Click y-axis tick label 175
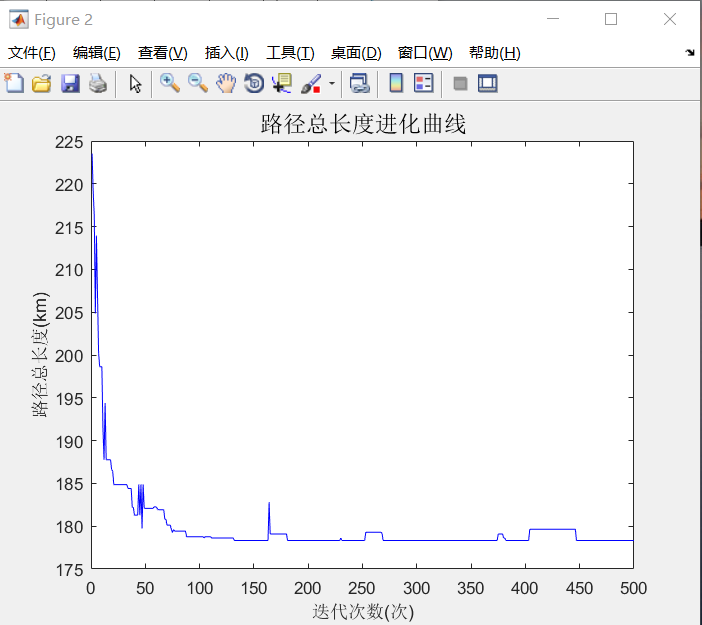This screenshot has width=702, height=625. (69, 570)
